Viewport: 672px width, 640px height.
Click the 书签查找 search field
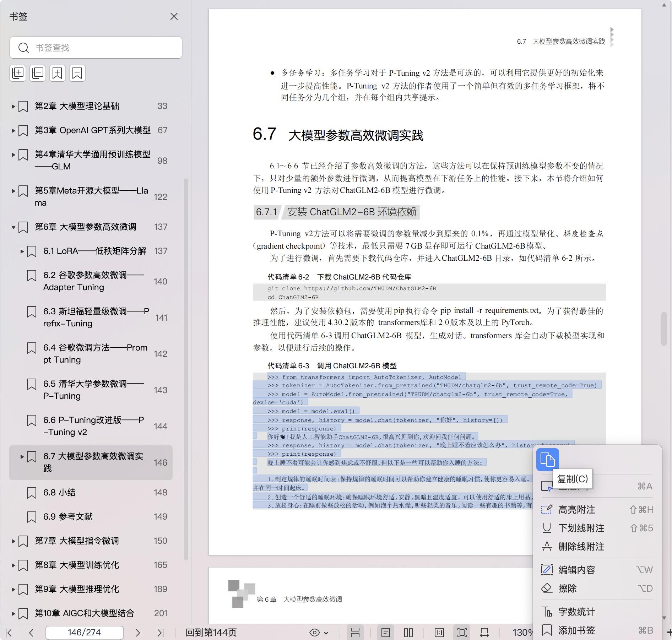(x=103, y=48)
